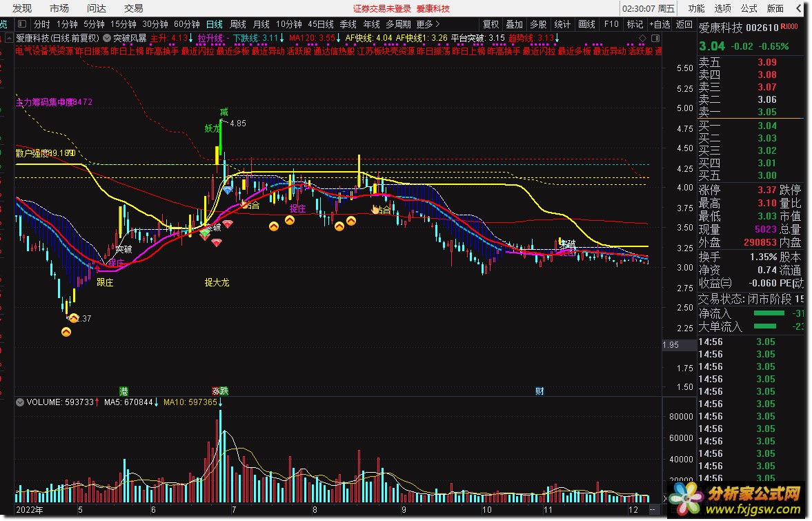
Task: Open the 公式 menu
Action: (x=749, y=8)
